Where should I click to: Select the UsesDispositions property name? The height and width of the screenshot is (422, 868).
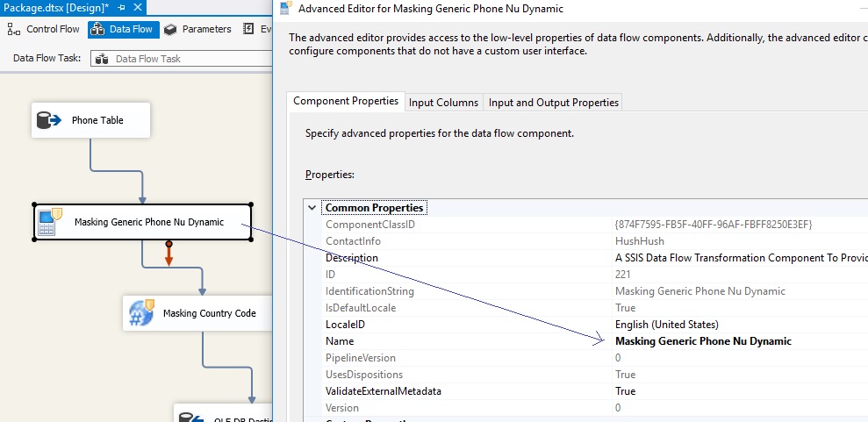[x=364, y=375]
